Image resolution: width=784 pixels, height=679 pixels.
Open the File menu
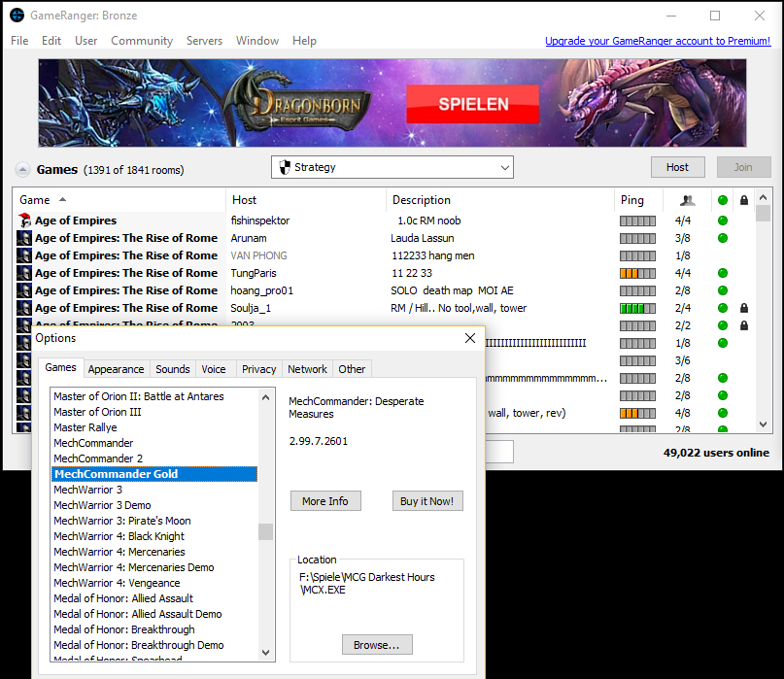19,41
